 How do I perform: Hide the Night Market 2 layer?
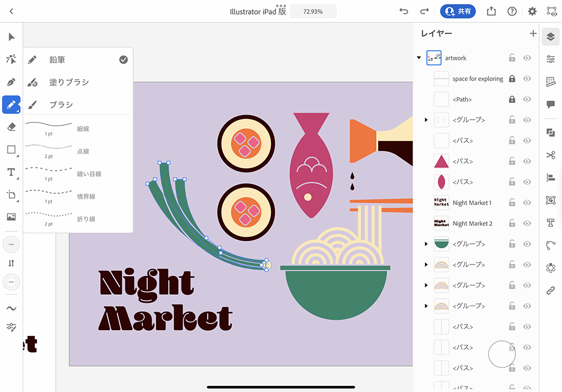point(527,224)
